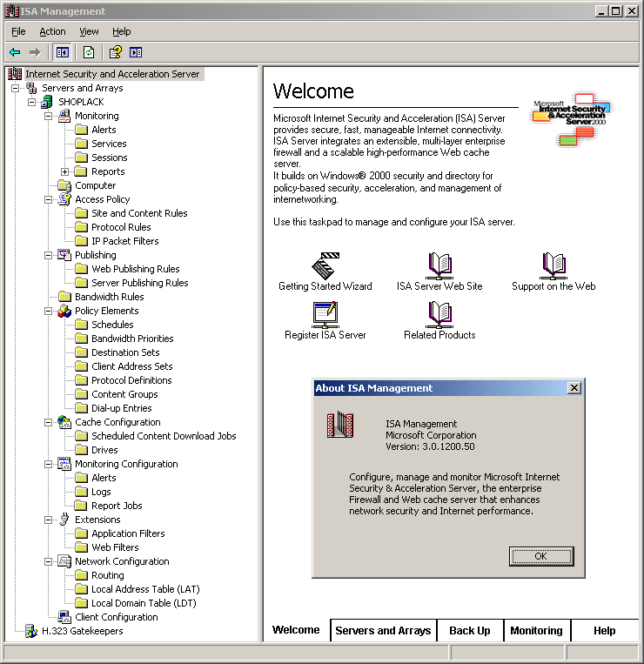Close the About ISA Management dialog
Image resolution: width=644 pixels, height=664 pixels.
point(574,387)
